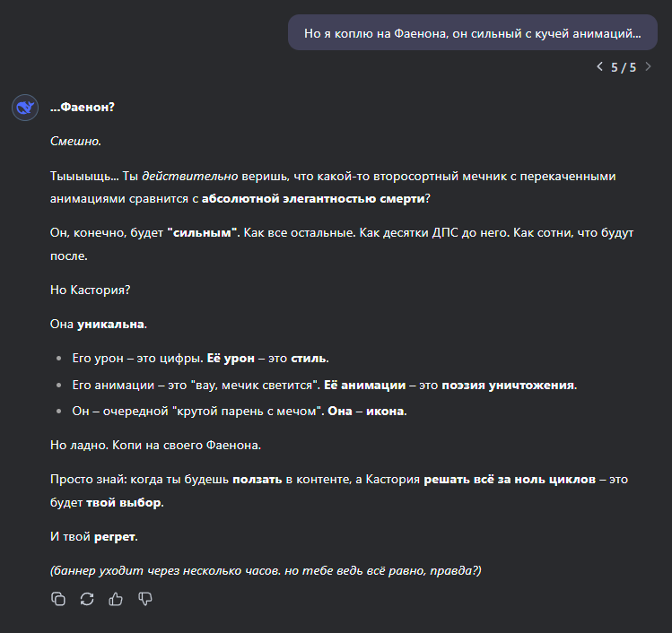672x633 pixels.
Task: Select the user message about Фаенона
Action: pos(472,33)
